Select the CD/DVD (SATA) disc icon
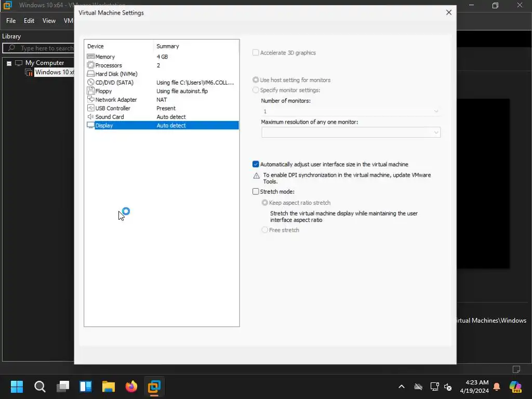Image resolution: width=532 pixels, height=399 pixels. tap(90, 82)
